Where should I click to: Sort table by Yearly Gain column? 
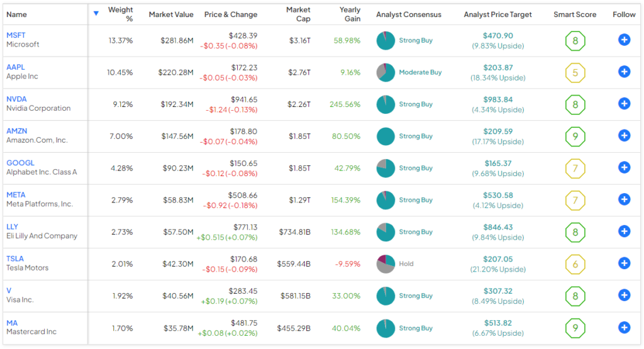point(350,14)
